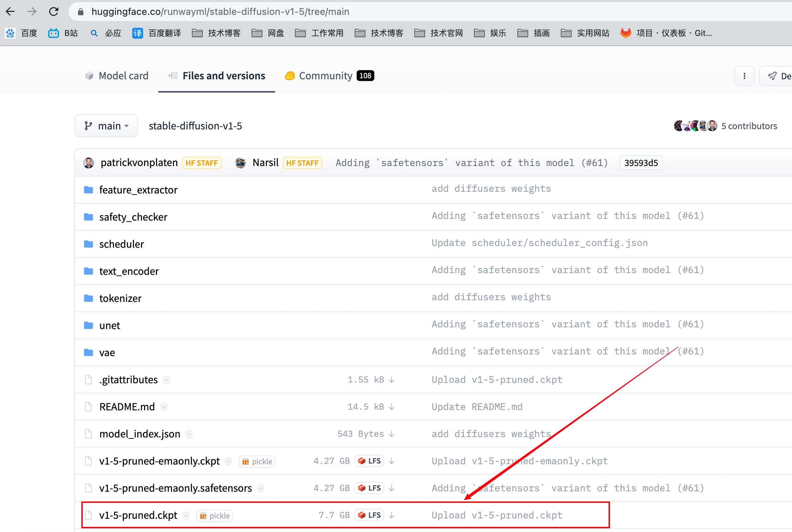Open the Baidu Translate bookmark
792x532 pixels.
click(x=157, y=33)
